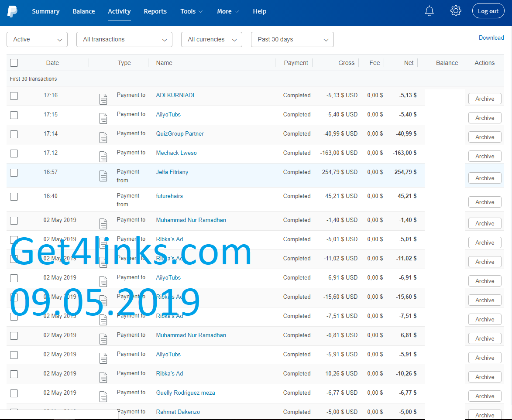Check the Guelly Rodriguez meza transaction checkbox

pyautogui.click(x=14, y=393)
